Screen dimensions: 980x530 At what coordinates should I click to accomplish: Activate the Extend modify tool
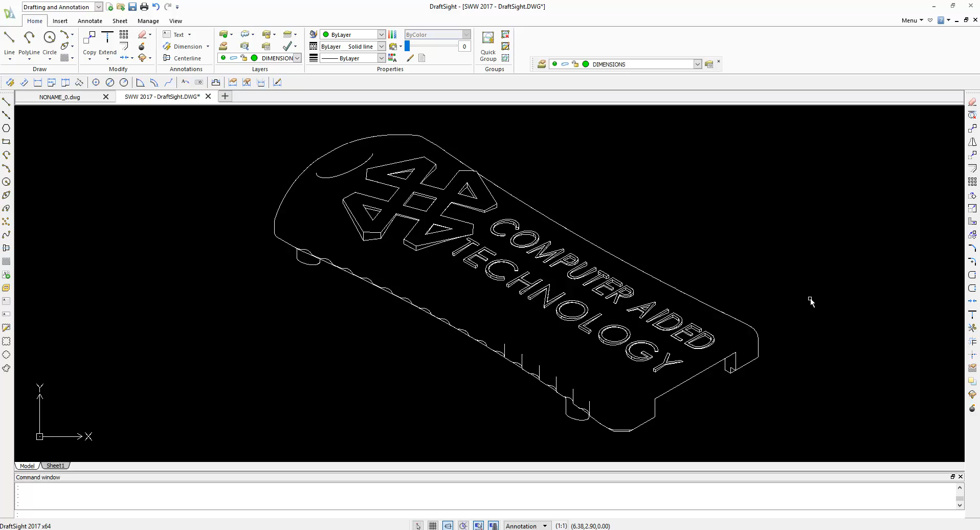107,42
